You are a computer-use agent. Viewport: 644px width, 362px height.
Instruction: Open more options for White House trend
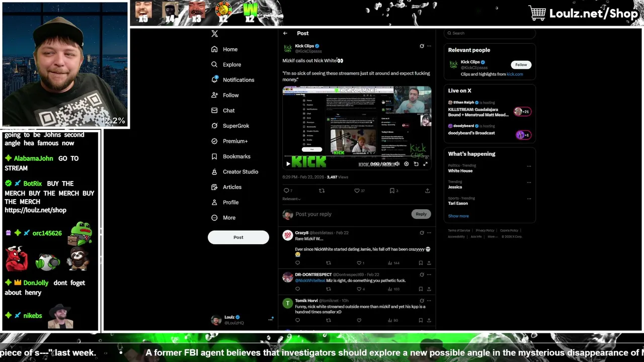point(529,166)
